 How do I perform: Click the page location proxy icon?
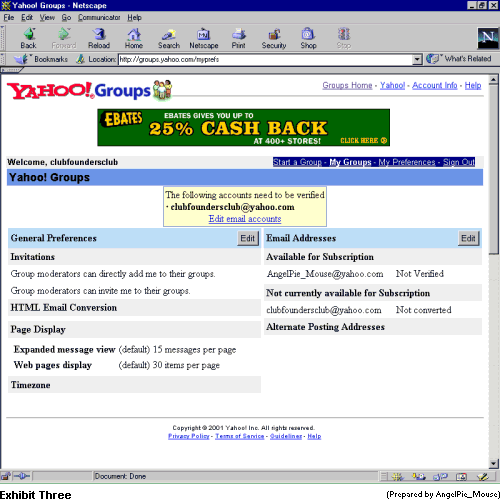[x=80, y=59]
